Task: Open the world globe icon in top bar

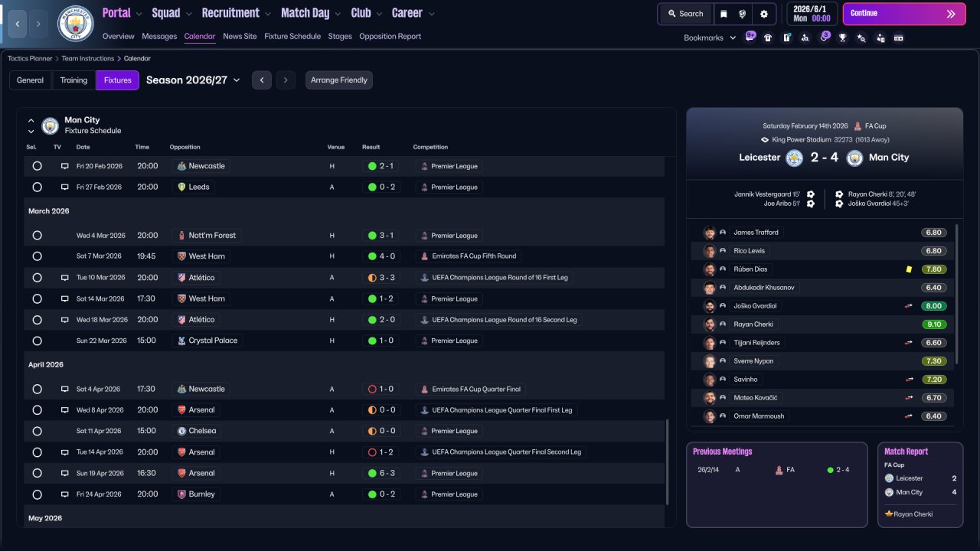Action: [743, 14]
